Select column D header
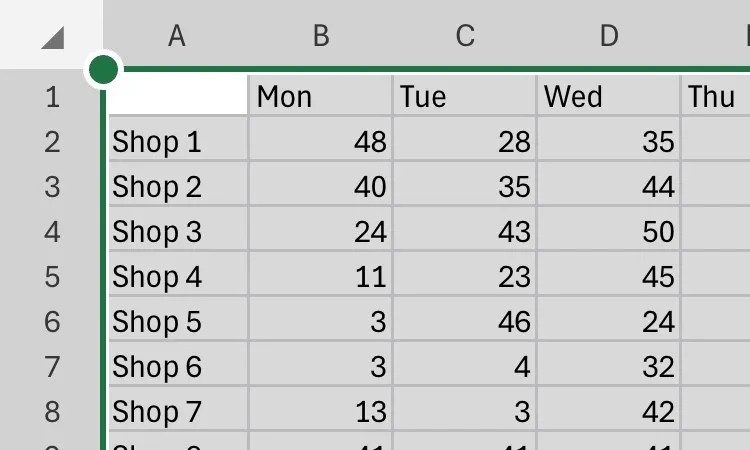750x450 pixels. pos(609,36)
